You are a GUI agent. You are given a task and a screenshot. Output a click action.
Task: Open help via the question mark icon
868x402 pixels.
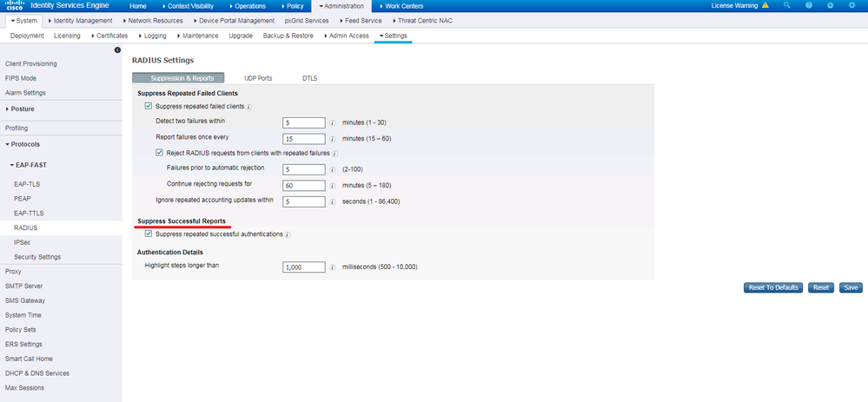[809, 5]
